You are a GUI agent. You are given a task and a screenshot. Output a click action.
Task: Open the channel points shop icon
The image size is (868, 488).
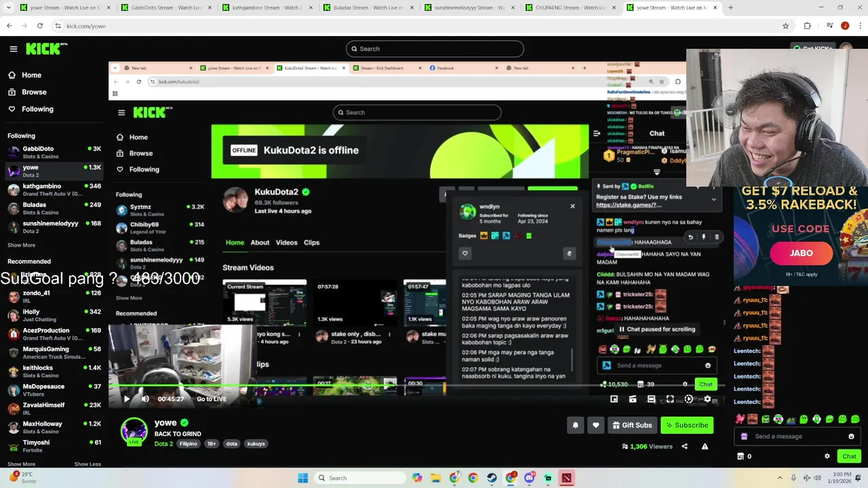click(741, 456)
